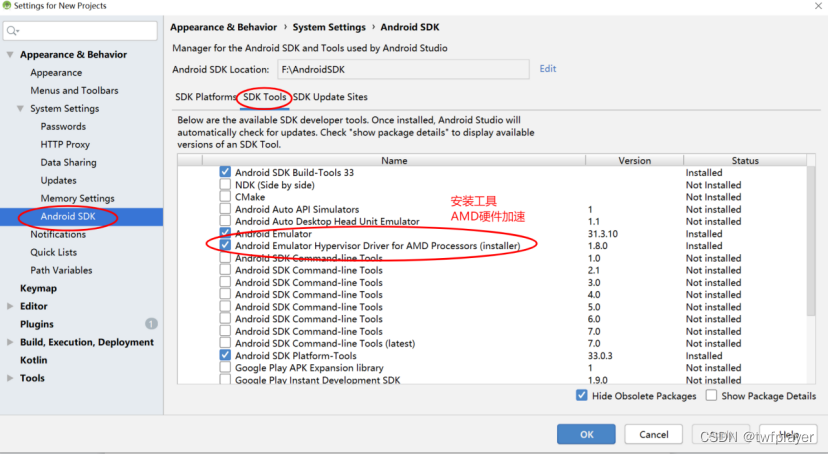The height and width of the screenshot is (454, 829).
Task: Open Notifications settings
Action: pyautogui.click(x=58, y=234)
